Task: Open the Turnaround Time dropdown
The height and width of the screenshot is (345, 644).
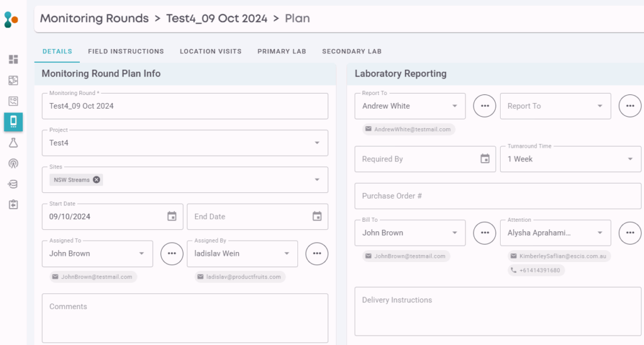Action: (x=630, y=159)
